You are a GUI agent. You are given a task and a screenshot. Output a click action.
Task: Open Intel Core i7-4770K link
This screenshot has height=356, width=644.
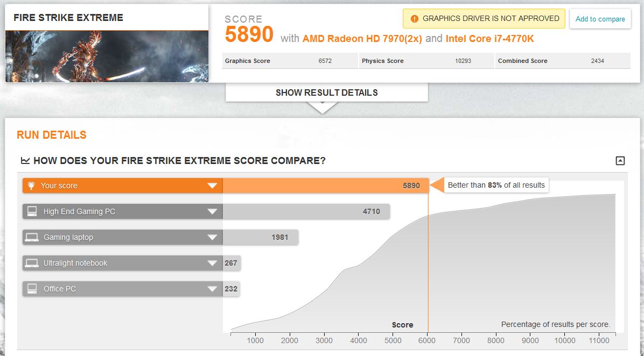489,39
